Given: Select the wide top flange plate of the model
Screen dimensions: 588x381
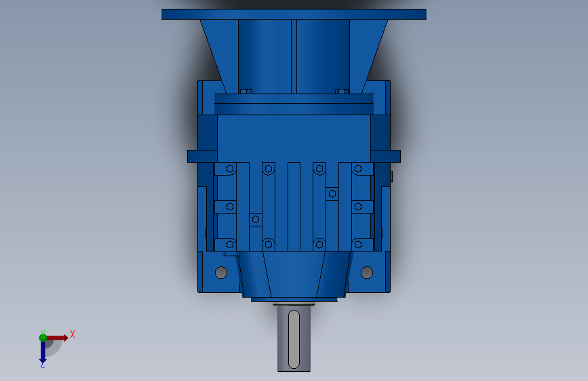Looking at the screenshot, I should pyautogui.click(x=294, y=14).
